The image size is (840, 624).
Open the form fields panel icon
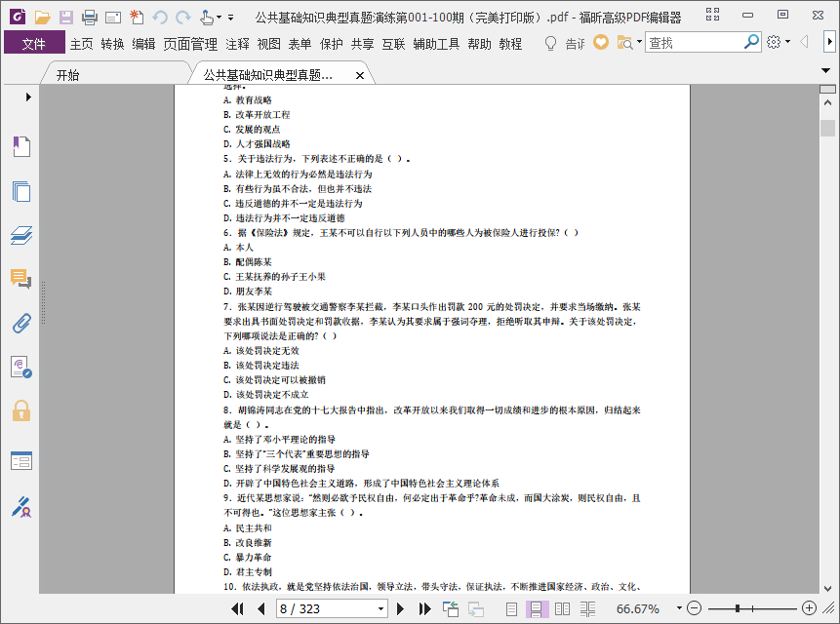[21, 461]
